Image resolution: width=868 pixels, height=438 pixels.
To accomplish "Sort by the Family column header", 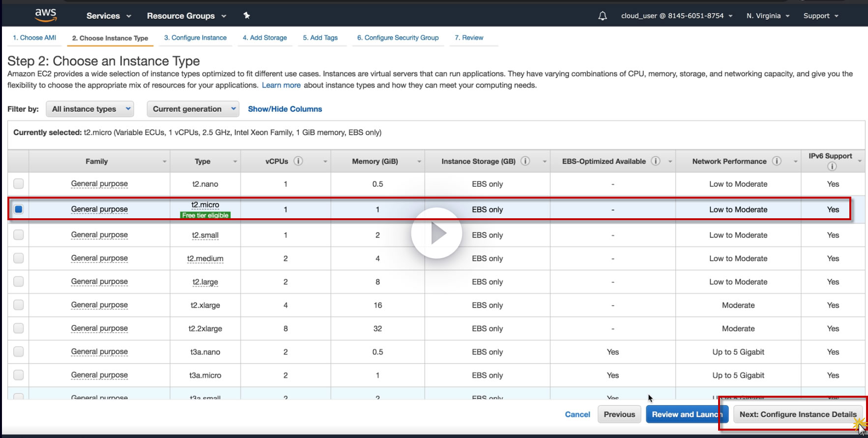I will [97, 161].
